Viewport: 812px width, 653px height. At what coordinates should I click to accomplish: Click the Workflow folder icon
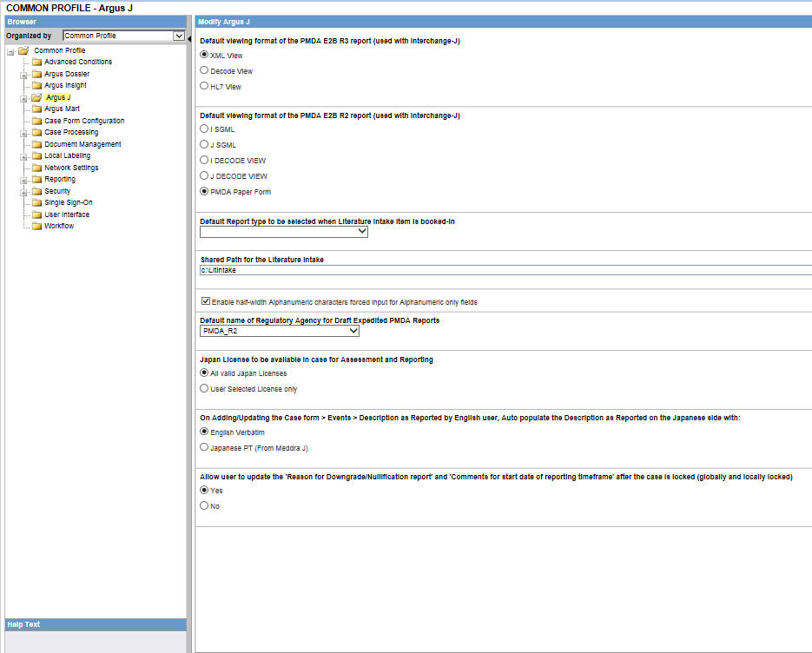click(36, 226)
